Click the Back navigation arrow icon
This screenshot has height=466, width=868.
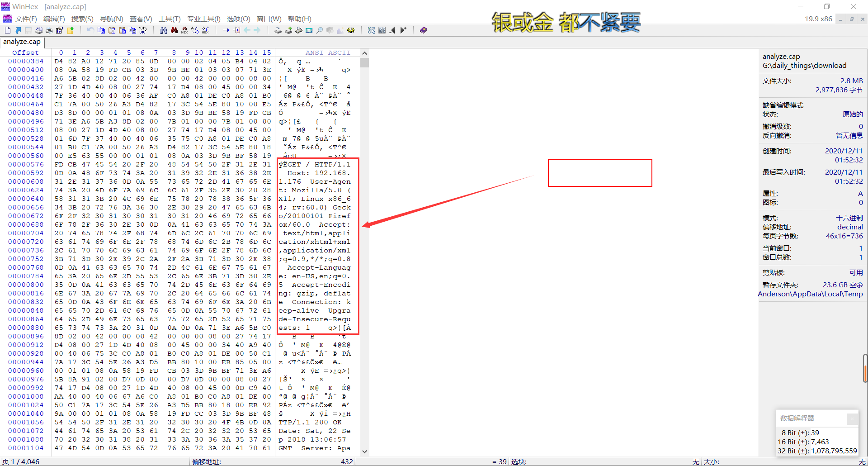[x=247, y=30]
